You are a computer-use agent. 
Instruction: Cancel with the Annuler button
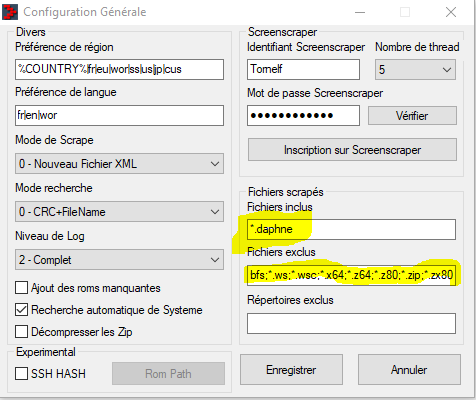[409, 370]
